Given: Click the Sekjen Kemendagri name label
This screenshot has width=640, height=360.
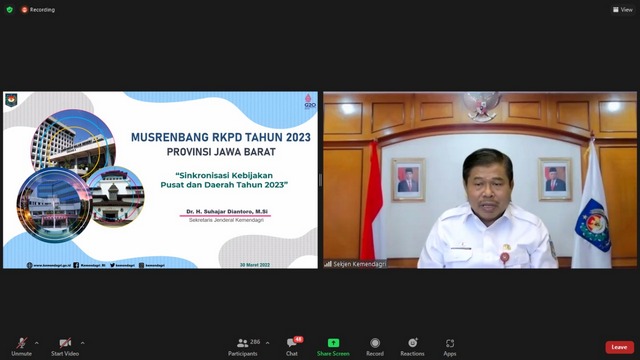Looking at the screenshot, I should tap(359, 264).
